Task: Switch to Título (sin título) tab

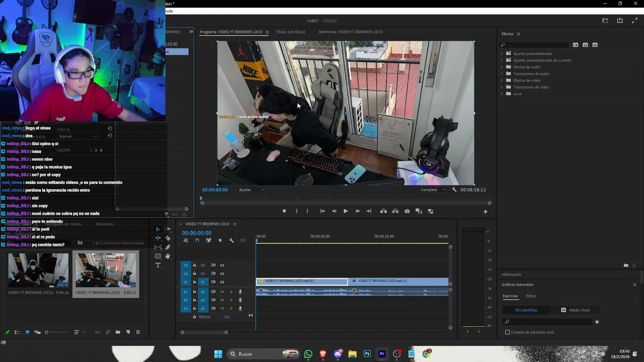Action: click(x=290, y=32)
